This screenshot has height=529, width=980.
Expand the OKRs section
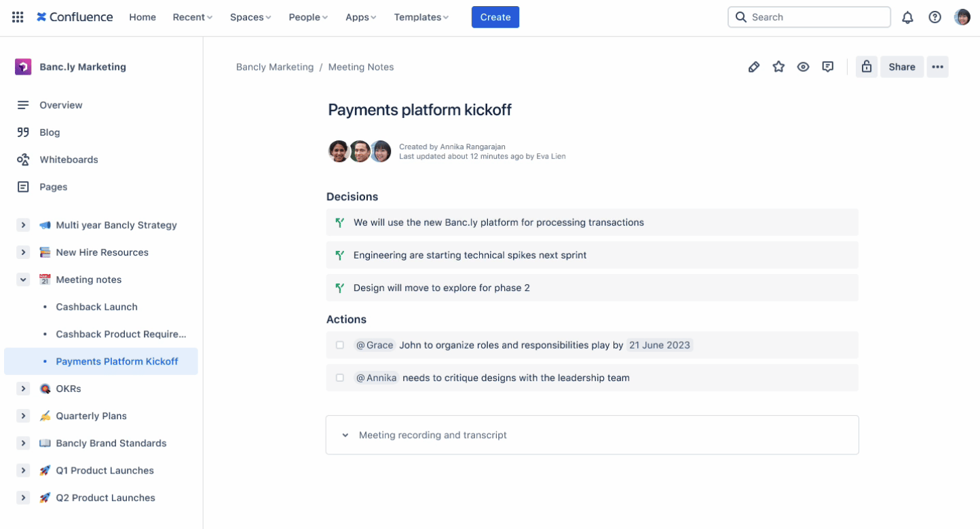(22, 388)
